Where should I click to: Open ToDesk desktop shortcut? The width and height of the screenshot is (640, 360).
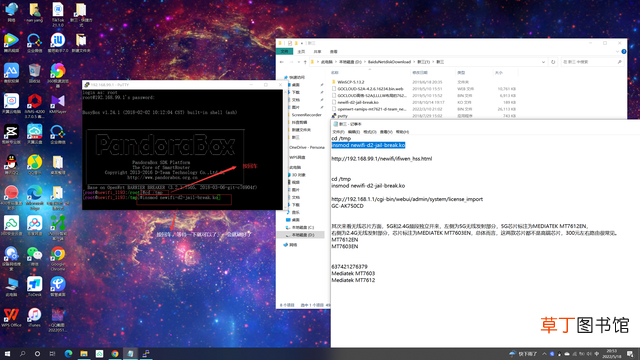[x=34, y=287]
